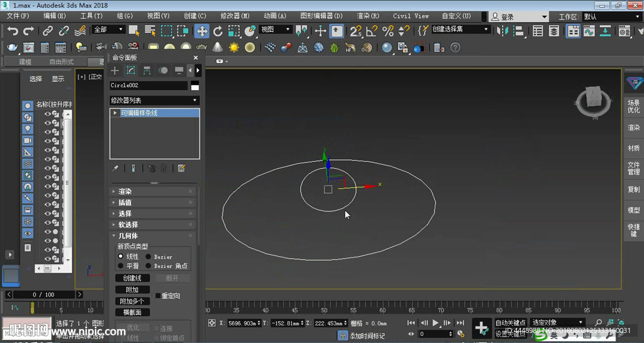This screenshot has width=644, height=343.
Task: Enable the 重定向 checkbox
Action: click(x=158, y=296)
